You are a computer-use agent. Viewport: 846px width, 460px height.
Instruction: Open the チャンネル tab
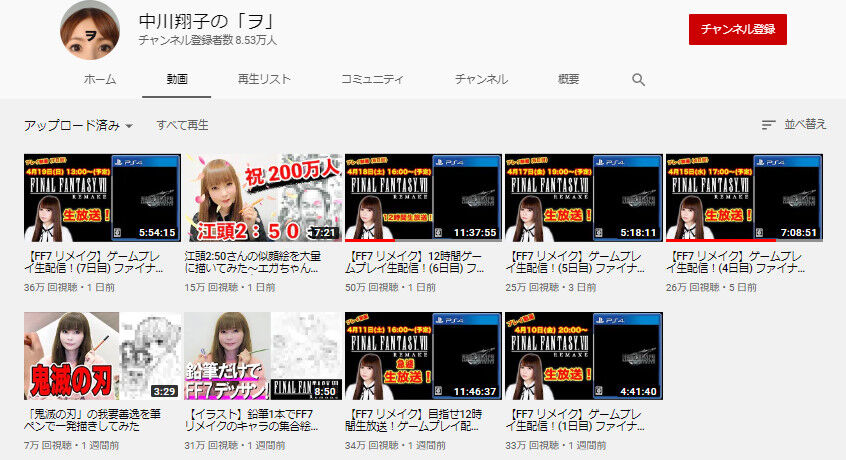click(x=481, y=79)
